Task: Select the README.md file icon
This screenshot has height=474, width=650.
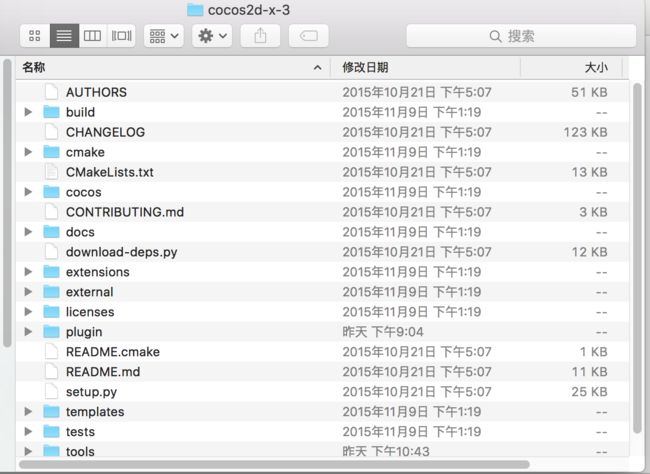Action: click(51, 371)
